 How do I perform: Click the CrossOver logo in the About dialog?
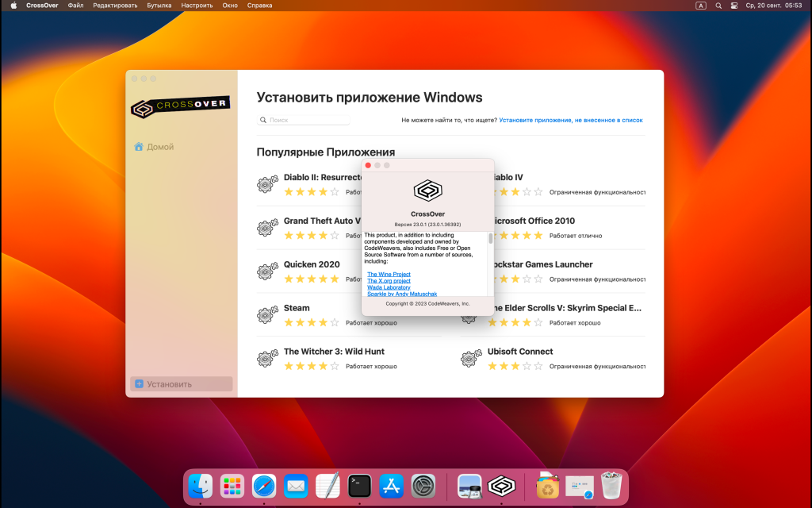click(427, 190)
